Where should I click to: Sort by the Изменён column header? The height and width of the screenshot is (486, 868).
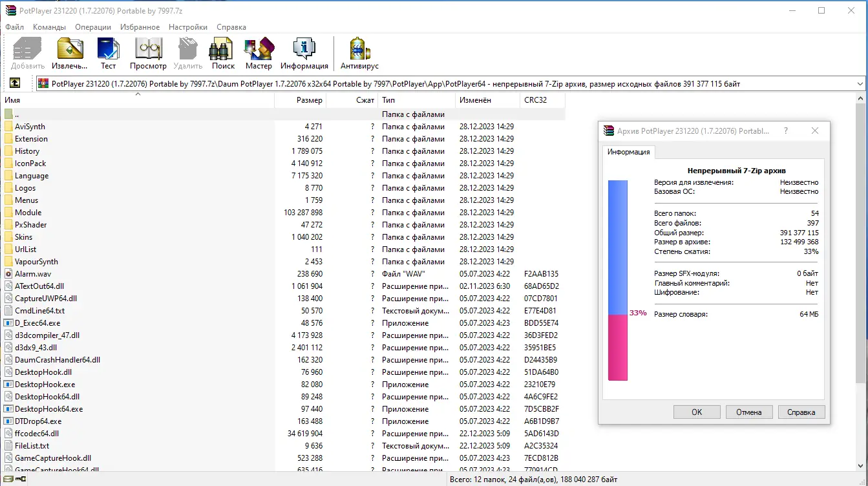pos(487,100)
